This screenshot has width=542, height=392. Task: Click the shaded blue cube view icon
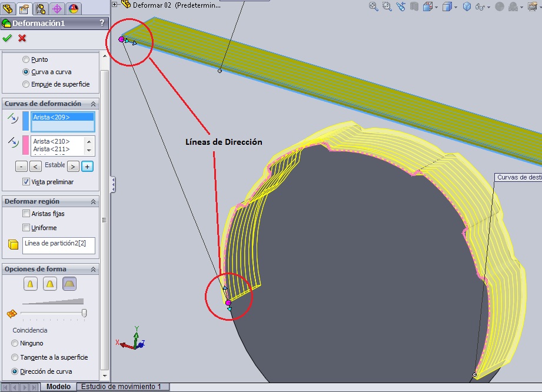[x=467, y=6]
